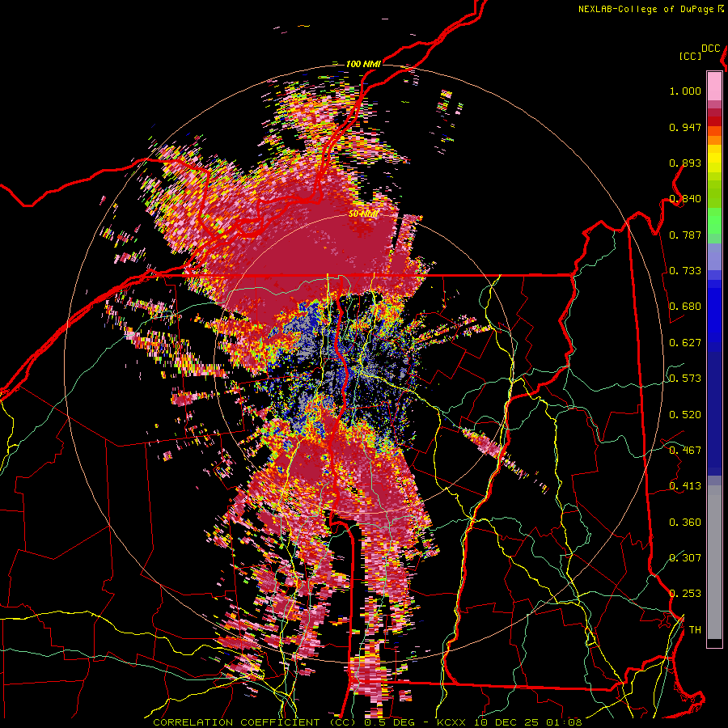Click the 0.680 legend value

[685, 307]
